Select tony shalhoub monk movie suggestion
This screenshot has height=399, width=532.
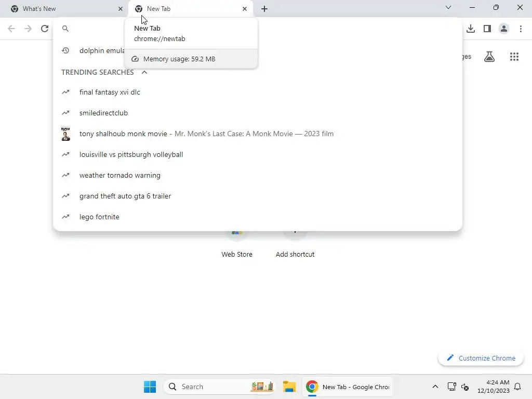point(258,134)
